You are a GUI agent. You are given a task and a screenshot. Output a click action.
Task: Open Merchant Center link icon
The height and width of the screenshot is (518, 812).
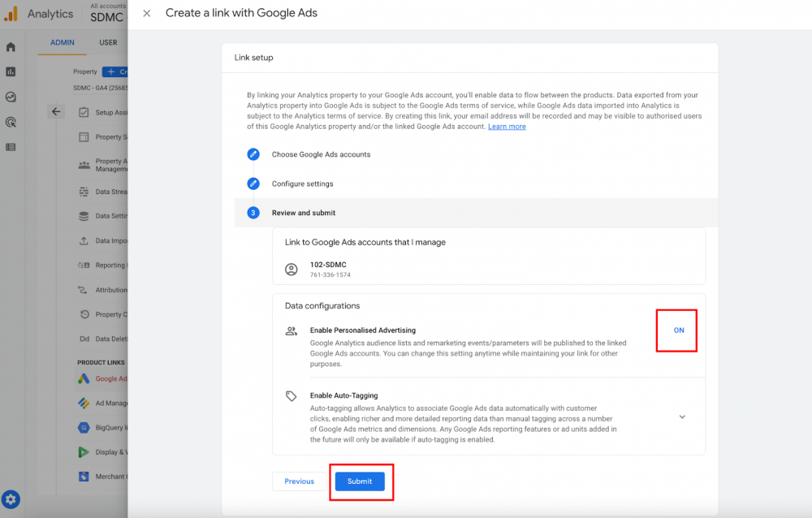(84, 477)
